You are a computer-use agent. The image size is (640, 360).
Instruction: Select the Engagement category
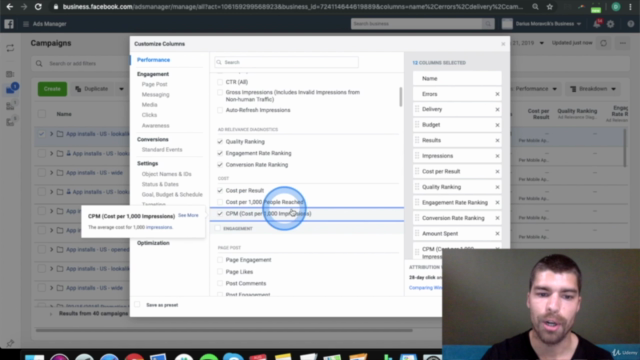pyautogui.click(x=153, y=74)
